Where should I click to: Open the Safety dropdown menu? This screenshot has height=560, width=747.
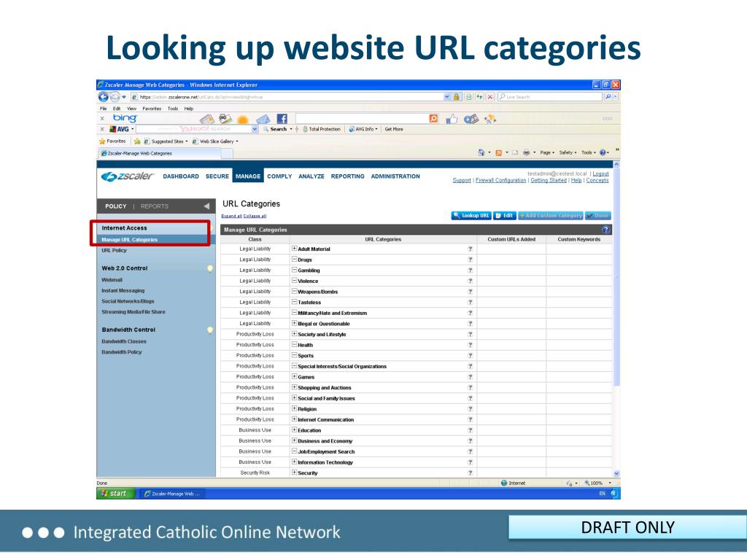click(568, 153)
